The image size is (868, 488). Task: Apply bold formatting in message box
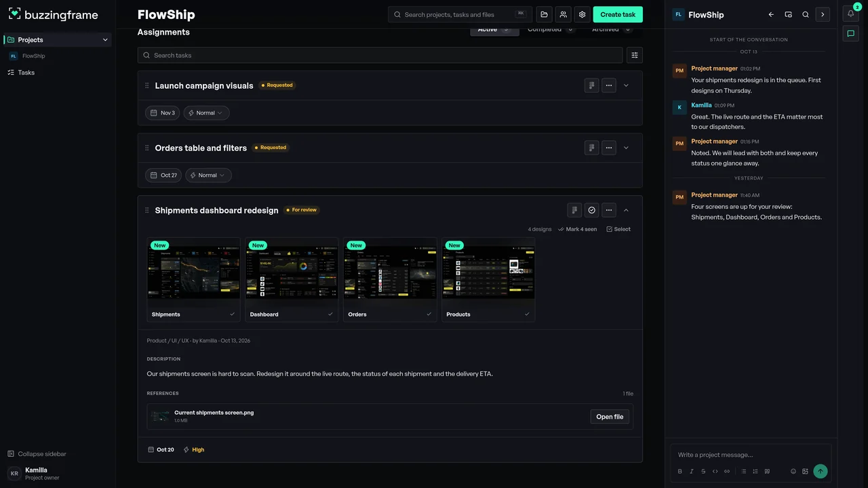(680, 471)
